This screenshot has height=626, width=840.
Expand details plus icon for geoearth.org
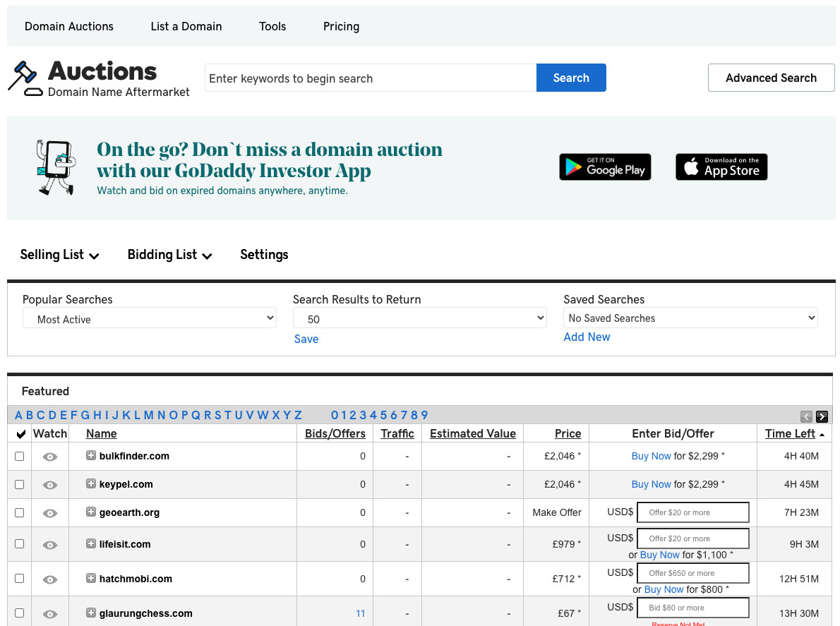point(91,512)
